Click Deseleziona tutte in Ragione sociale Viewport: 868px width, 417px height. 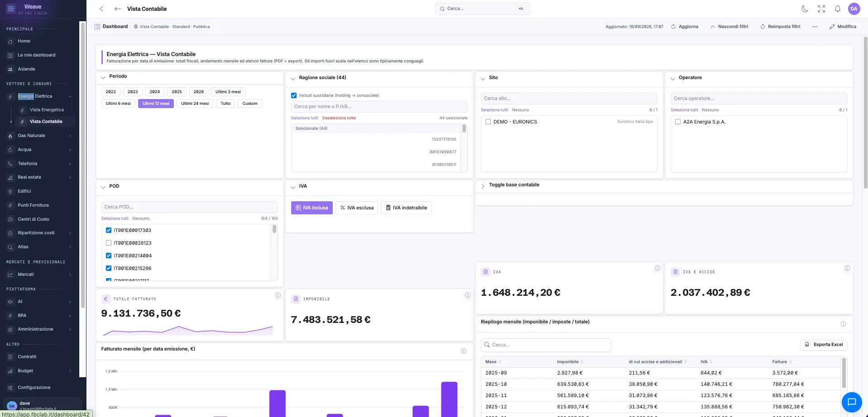(339, 118)
